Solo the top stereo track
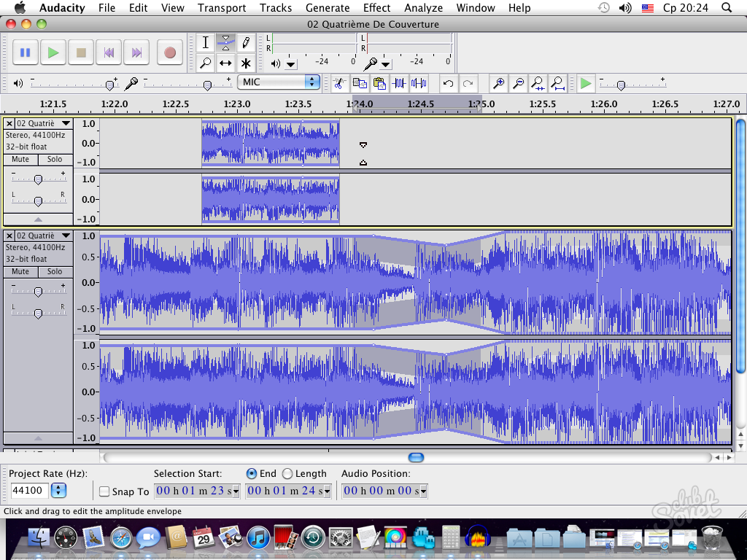Screen dimensions: 747x560 click(55, 160)
